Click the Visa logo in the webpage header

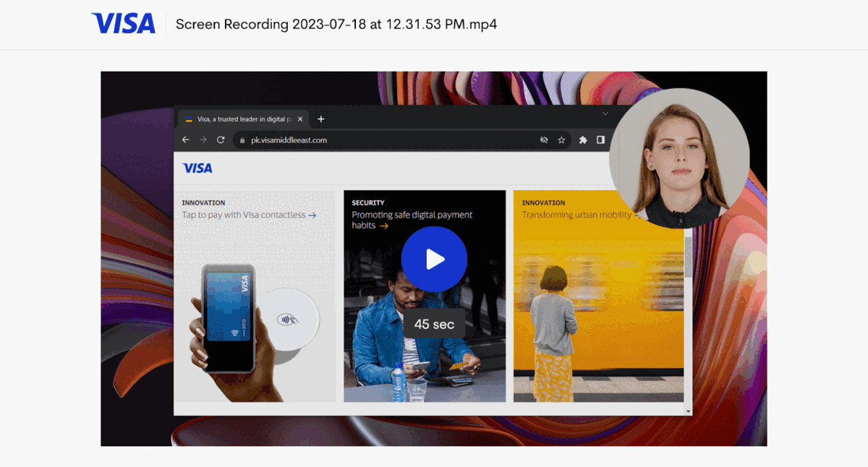coord(197,168)
